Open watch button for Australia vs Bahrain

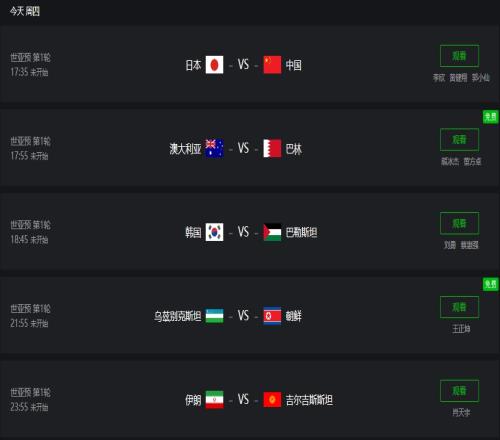point(460,140)
